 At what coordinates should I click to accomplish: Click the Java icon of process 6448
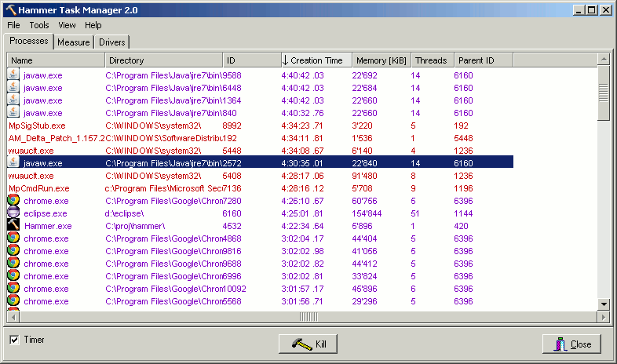(x=13, y=87)
